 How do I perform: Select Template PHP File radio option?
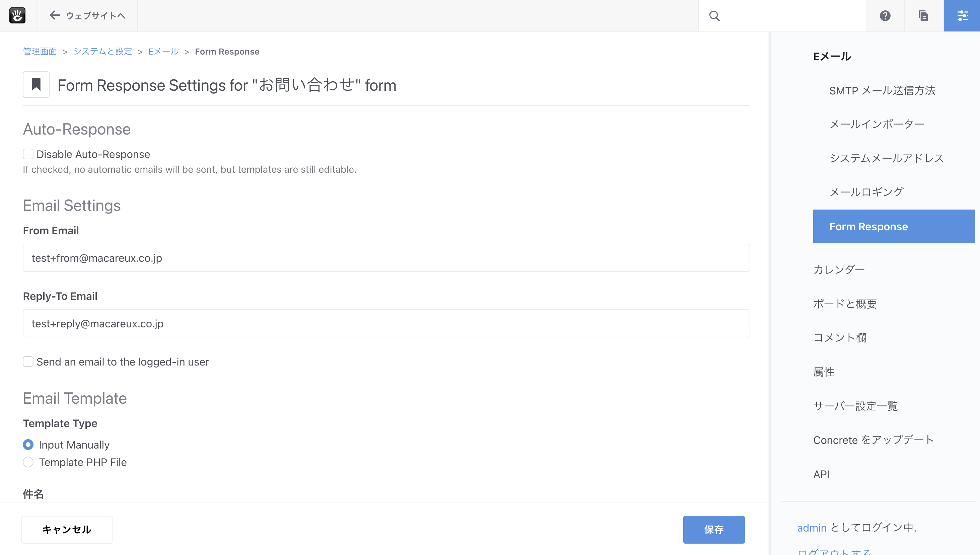pyautogui.click(x=28, y=462)
